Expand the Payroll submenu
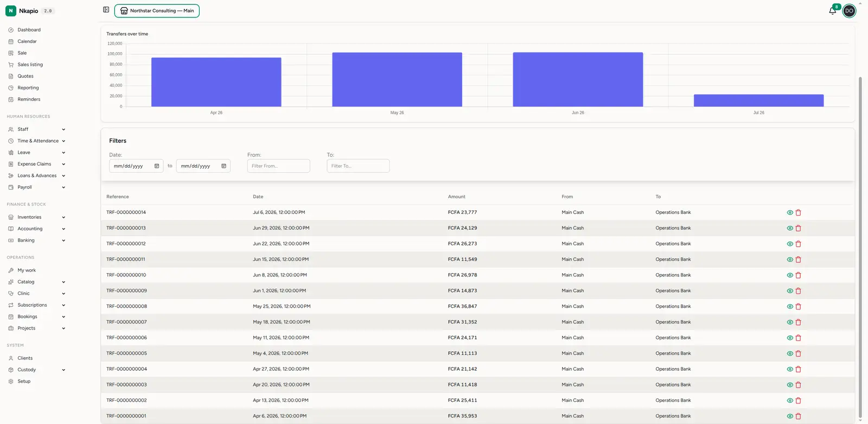Screen dimensions: 868x424 63,187
